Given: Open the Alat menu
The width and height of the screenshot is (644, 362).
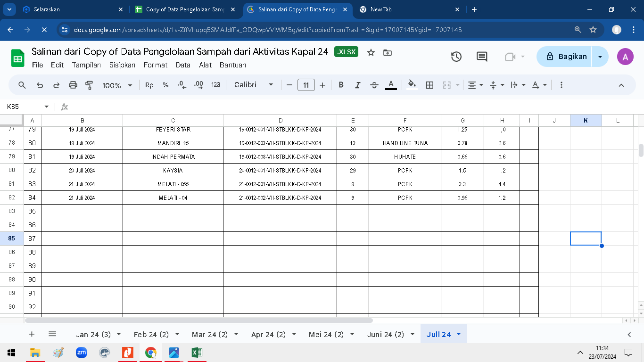Looking at the screenshot, I should tap(205, 65).
